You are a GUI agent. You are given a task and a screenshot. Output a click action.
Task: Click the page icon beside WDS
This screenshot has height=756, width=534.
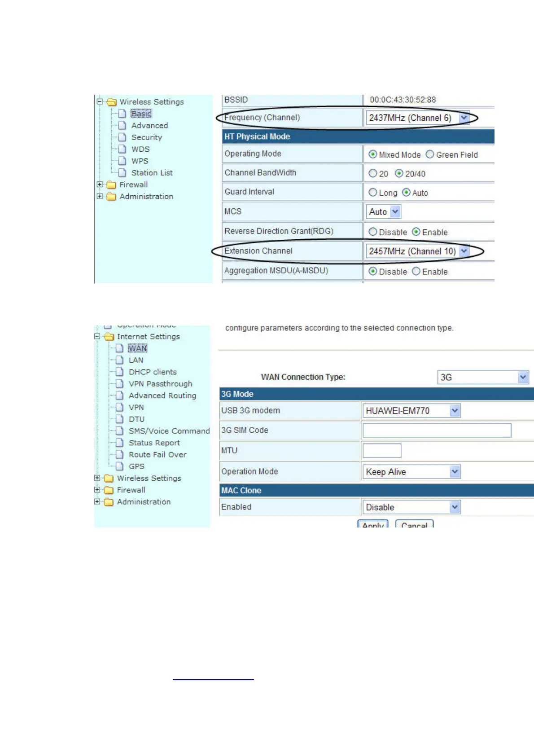point(122,149)
